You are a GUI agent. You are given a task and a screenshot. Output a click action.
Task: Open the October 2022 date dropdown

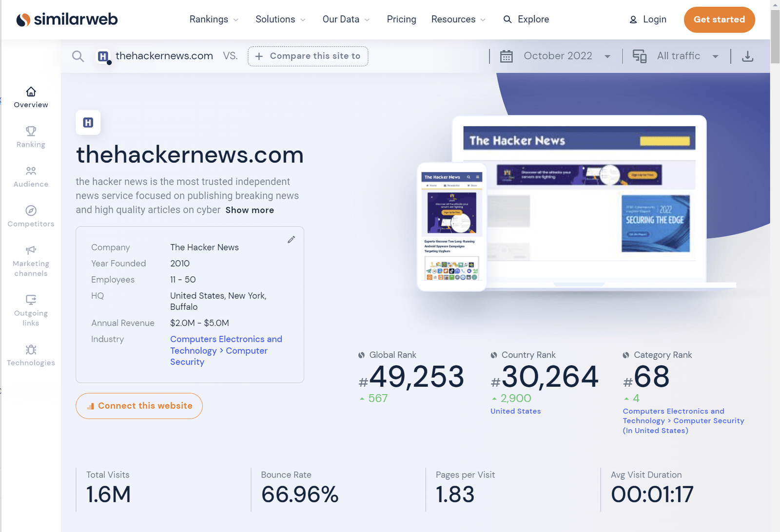[x=567, y=56]
